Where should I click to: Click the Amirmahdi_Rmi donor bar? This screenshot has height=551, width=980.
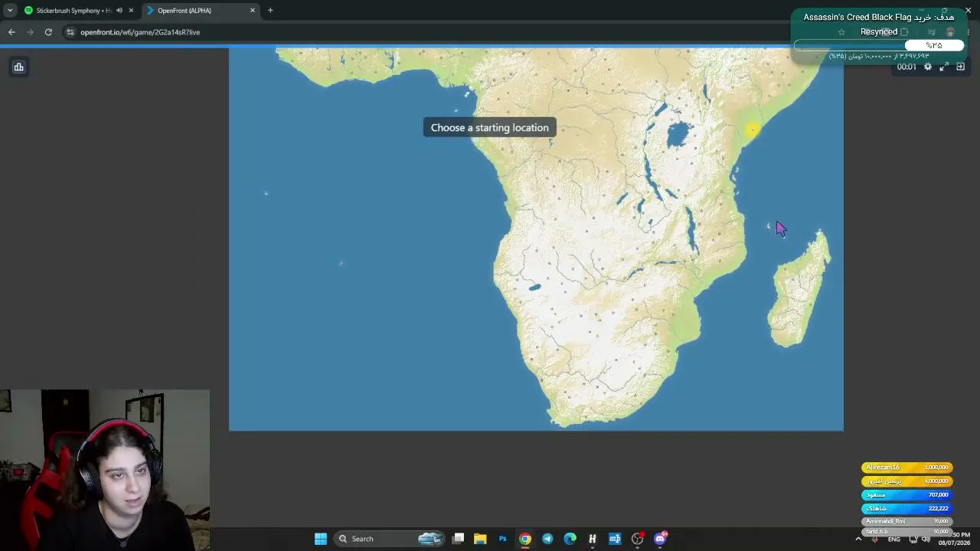[x=907, y=521]
